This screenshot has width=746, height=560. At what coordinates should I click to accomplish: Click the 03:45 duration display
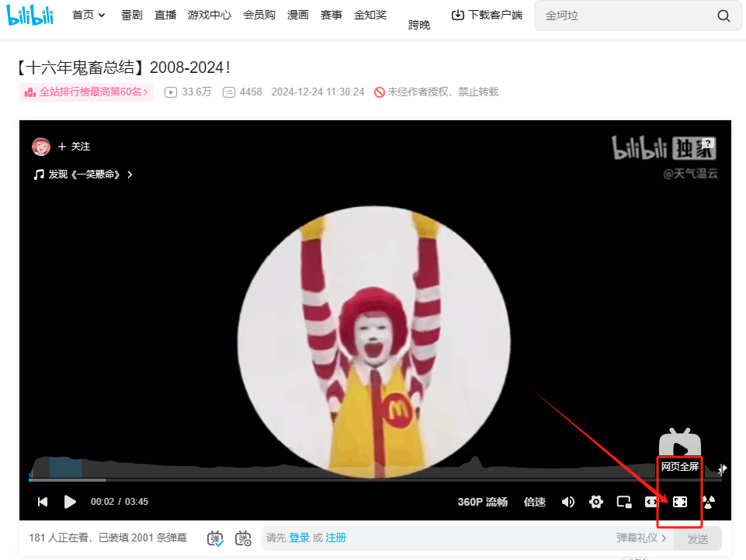point(137,502)
